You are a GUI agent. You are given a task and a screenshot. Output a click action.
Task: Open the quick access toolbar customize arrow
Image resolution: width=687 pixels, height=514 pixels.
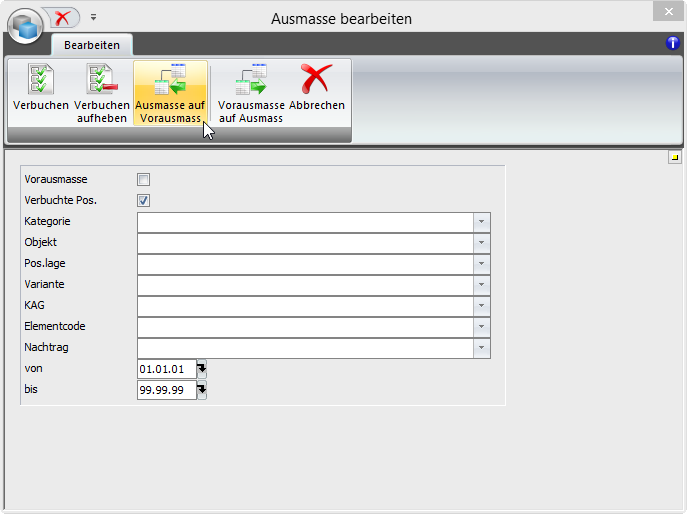coord(93,18)
